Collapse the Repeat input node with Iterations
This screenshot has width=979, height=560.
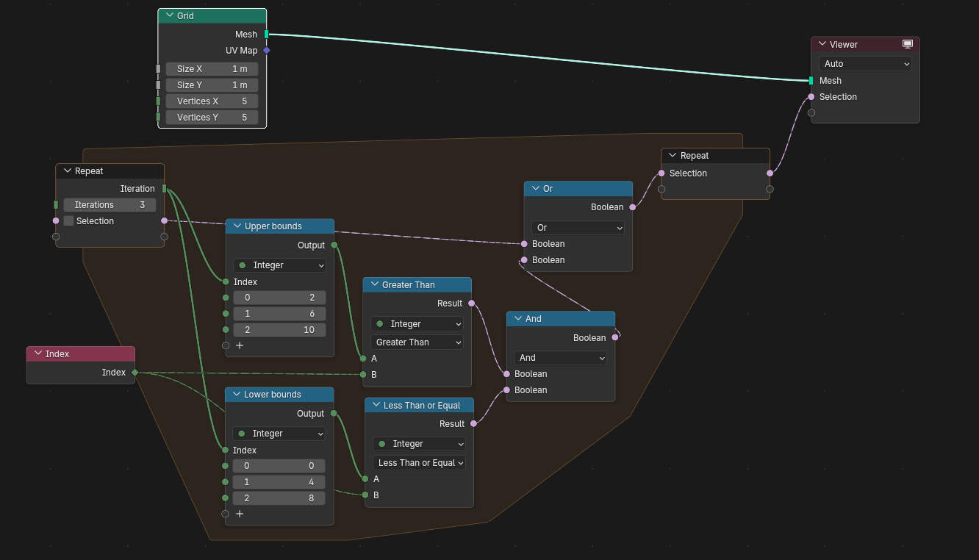[x=67, y=170]
